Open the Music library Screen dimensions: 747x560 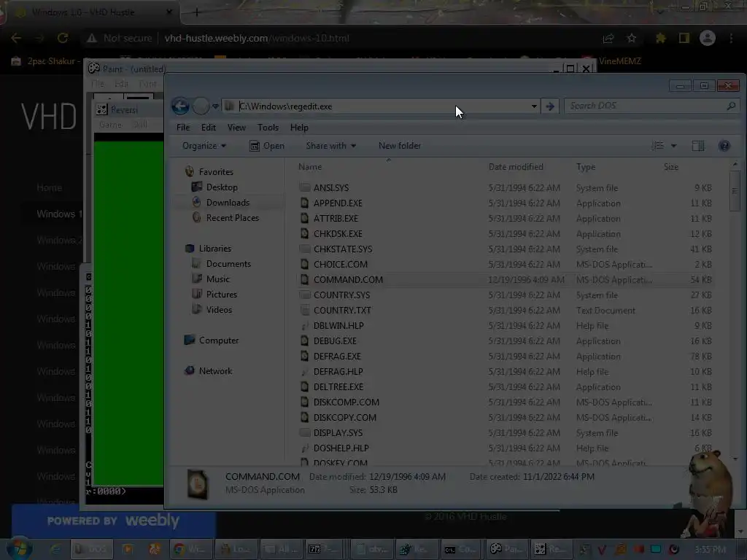coord(217,279)
